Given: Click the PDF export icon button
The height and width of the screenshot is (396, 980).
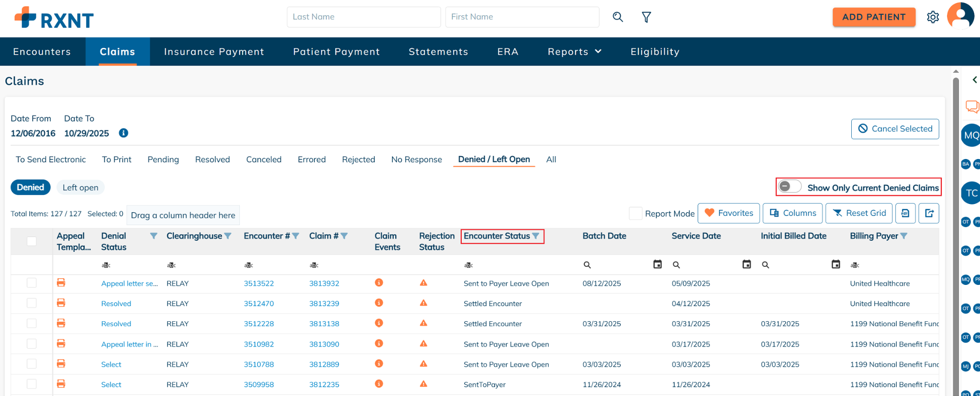Looking at the screenshot, I should click(x=905, y=213).
